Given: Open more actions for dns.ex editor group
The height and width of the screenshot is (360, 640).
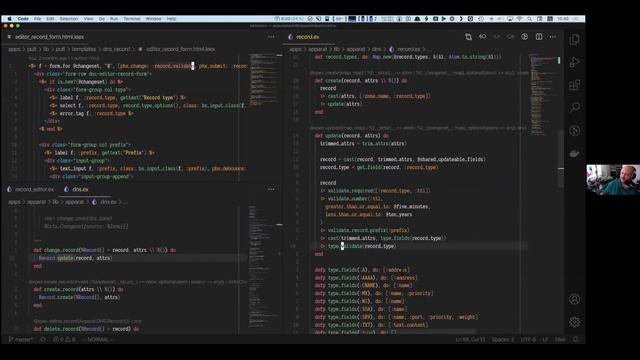Looking at the screenshot, I should [x=271, y=189].
